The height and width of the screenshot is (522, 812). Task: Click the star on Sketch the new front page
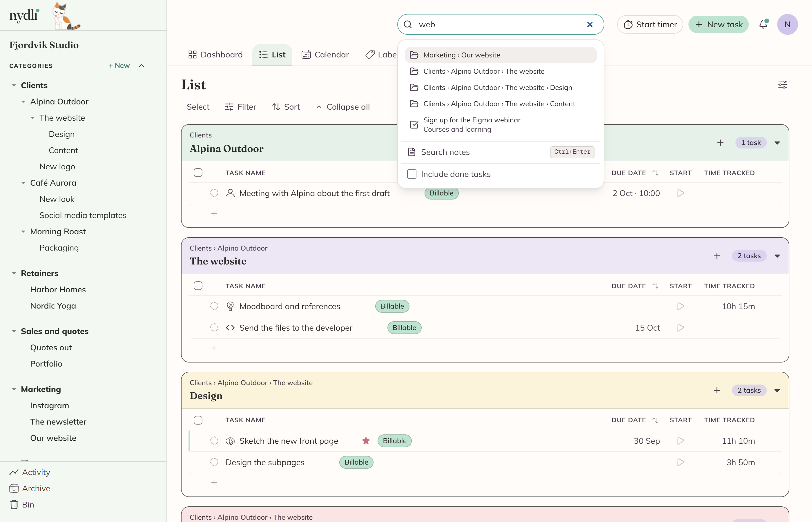click(366, 441)
